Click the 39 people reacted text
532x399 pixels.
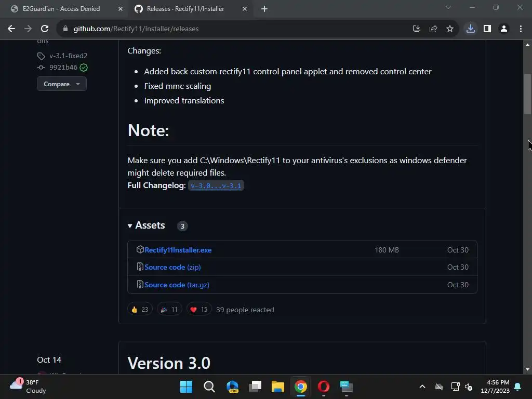tap(245, 310)
